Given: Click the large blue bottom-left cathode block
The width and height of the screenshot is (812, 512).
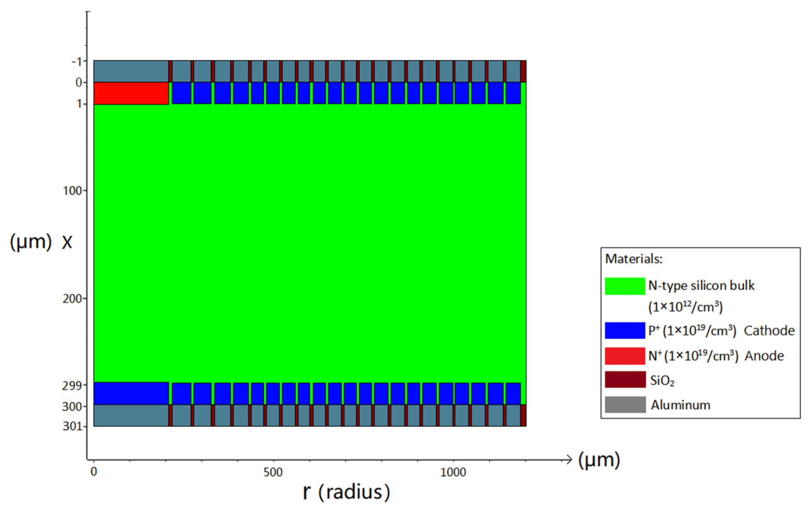Looking at the screenshot, I should [131, 393].
